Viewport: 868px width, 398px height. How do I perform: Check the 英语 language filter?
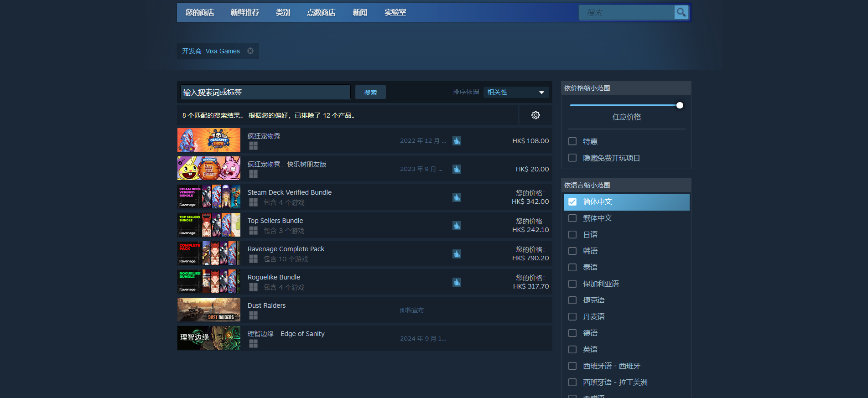click(x=572, y=349)
